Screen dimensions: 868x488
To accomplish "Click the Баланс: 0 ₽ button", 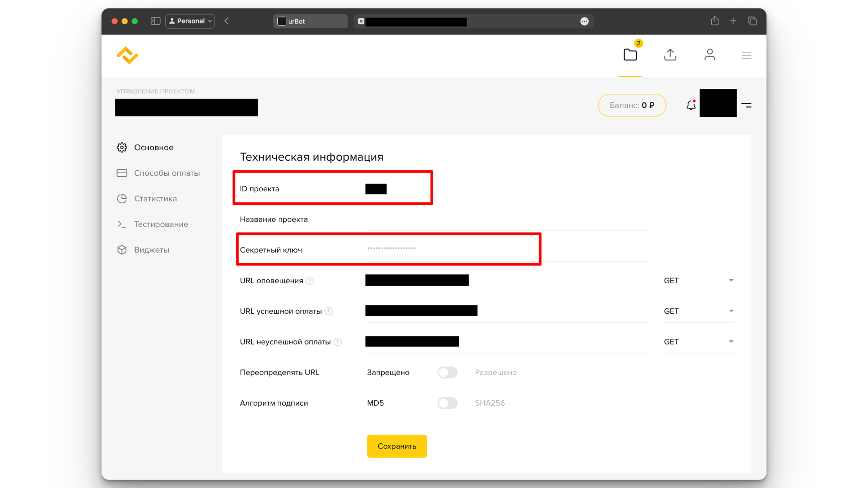I will pyautogui.click(x=632, y=105).
